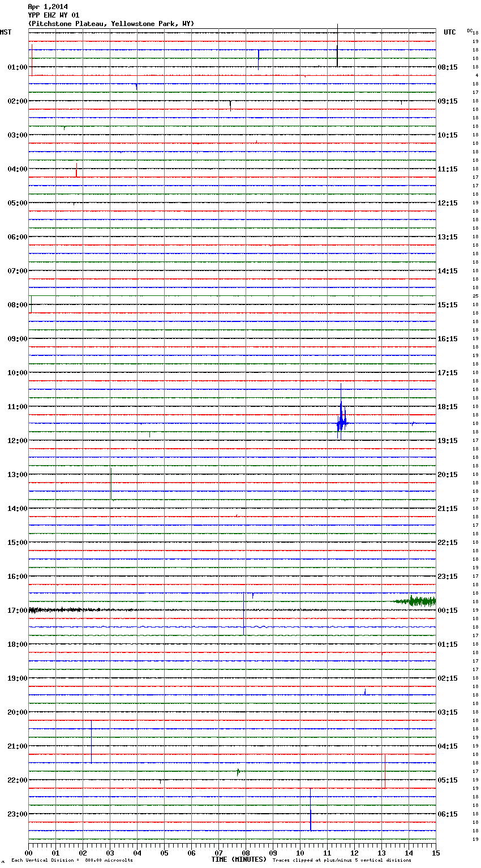Click the 06:00 MST time label

(18, 237)
